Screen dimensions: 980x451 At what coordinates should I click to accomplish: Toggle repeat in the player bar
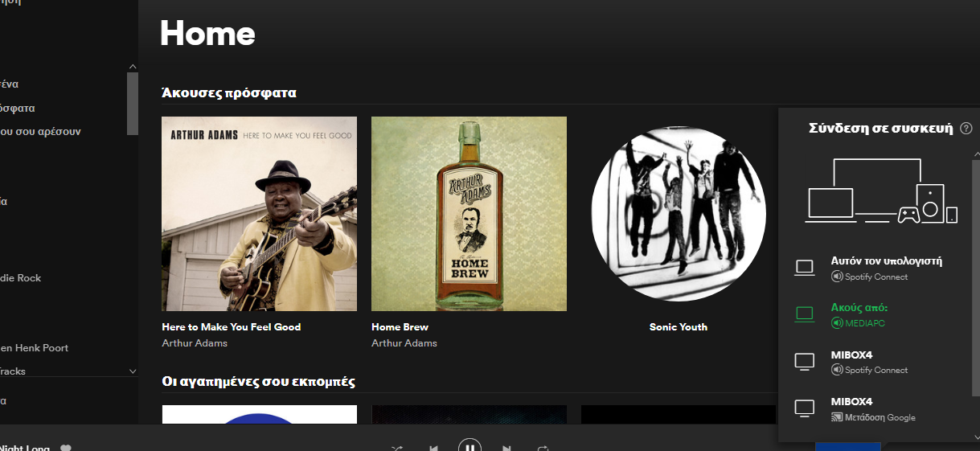tap(543, 448)
